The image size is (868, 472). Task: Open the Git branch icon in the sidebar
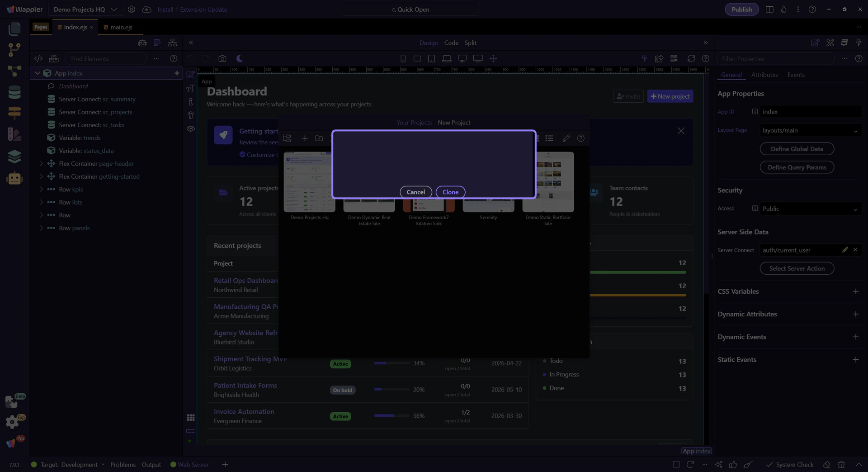[x=14, y=50]
